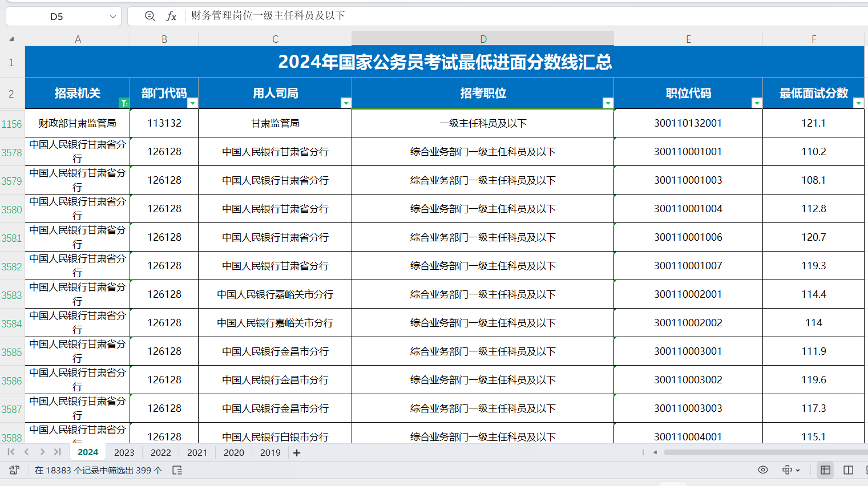
Task: Click the status bar macro icon at left
Action: click(x=14, y=470)
